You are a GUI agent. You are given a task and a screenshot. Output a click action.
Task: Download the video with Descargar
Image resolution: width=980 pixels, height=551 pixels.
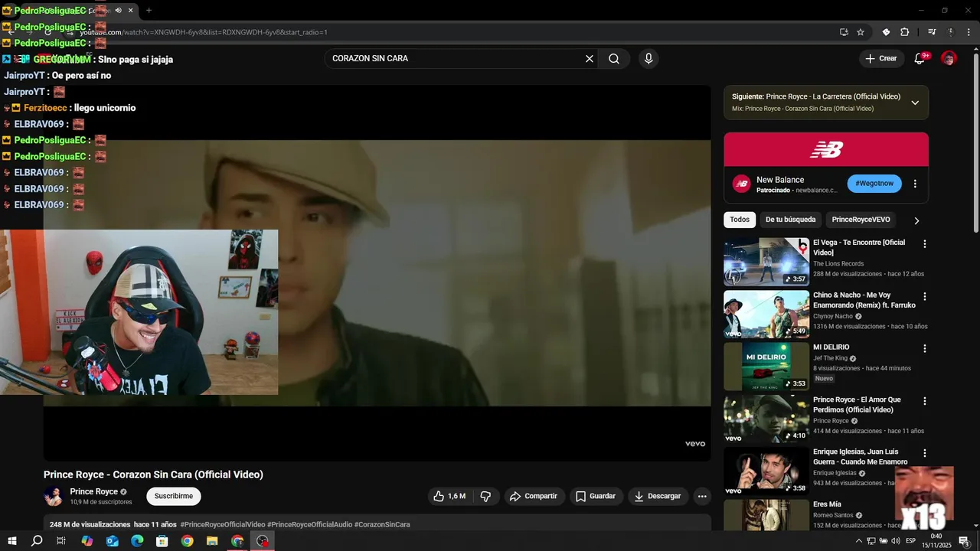658,496
